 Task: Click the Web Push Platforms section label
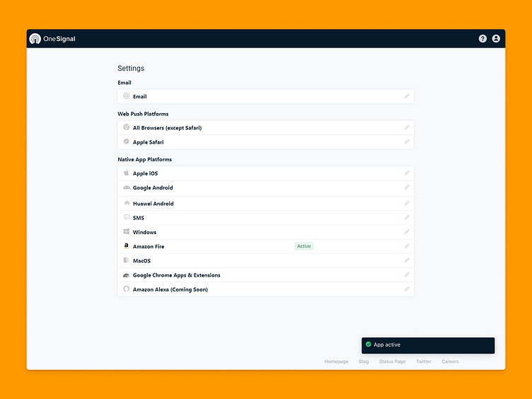pyautogui.click(x=143, y=114)
